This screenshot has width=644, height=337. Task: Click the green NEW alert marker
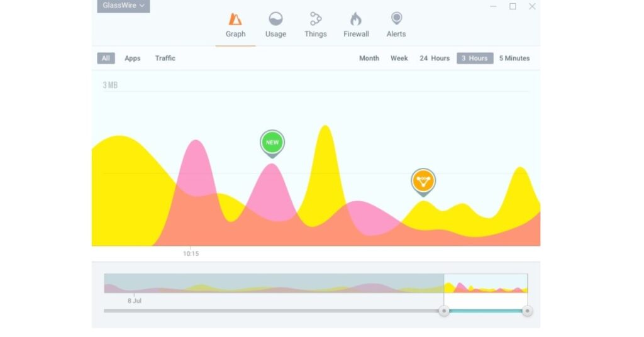[272, 144]
